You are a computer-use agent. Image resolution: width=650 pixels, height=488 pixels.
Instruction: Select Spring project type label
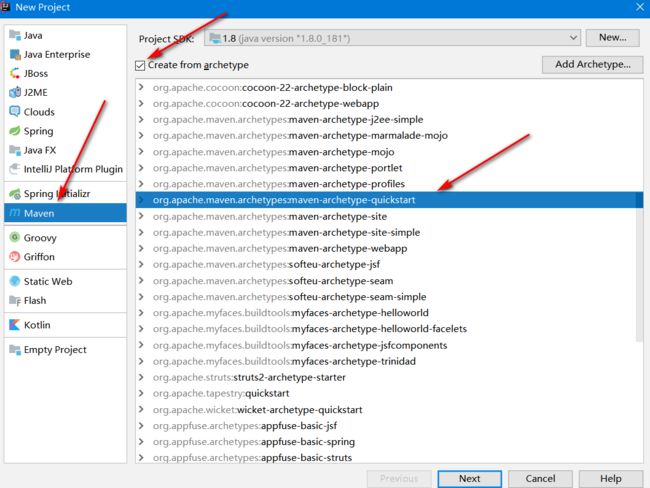click(39, 131)
